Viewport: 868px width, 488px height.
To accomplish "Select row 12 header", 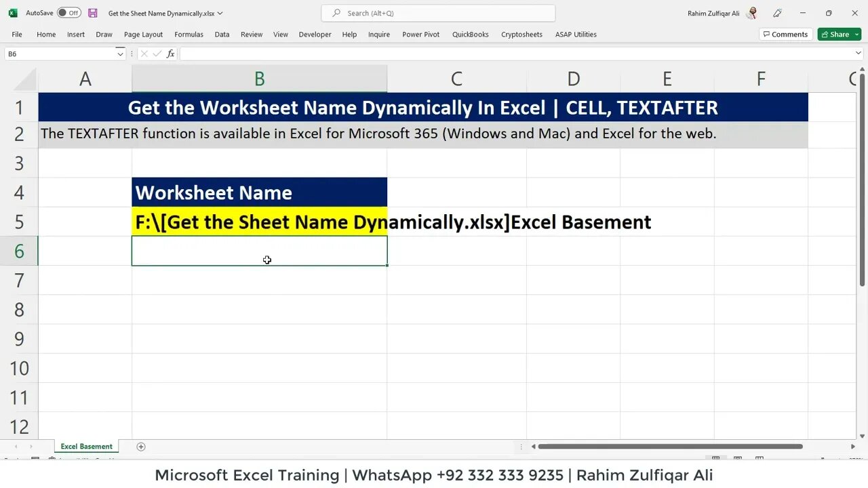I will pos(19,427).
